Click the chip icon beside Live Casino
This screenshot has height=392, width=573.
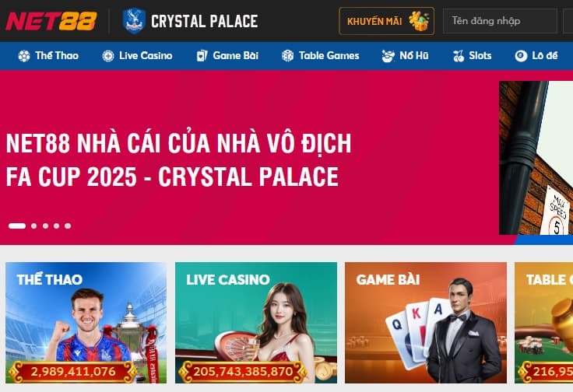tap(108, 56)
